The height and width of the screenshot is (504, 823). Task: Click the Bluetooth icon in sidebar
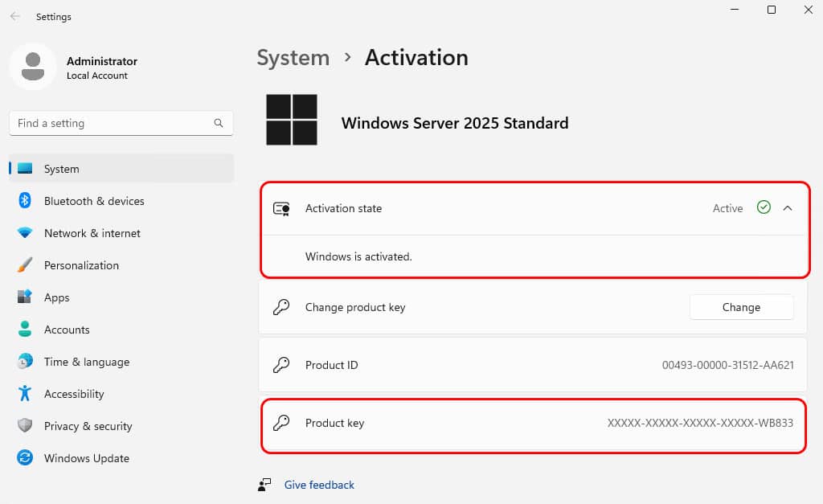click(x=25, y=200)
